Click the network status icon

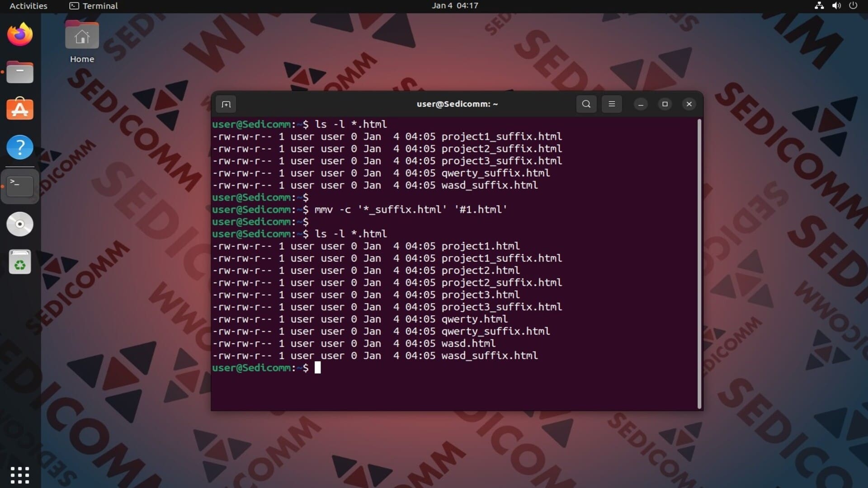(819, 6)
